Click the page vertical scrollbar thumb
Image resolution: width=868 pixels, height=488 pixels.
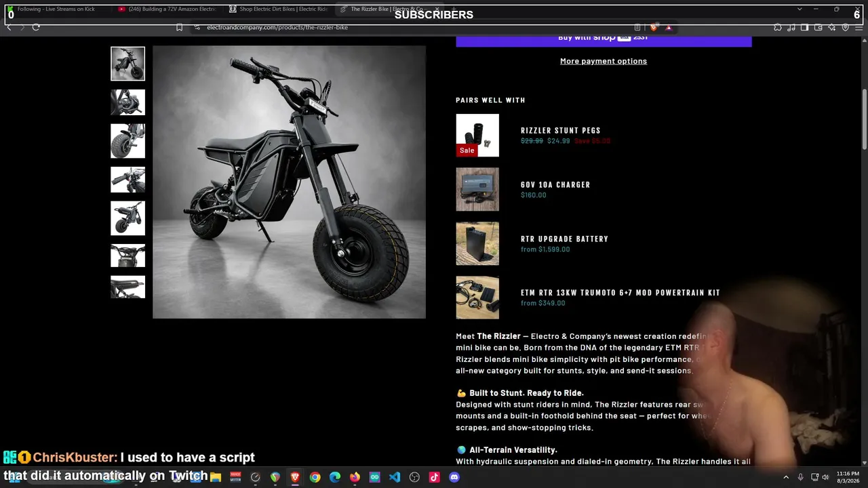click(x=865, y=120)
